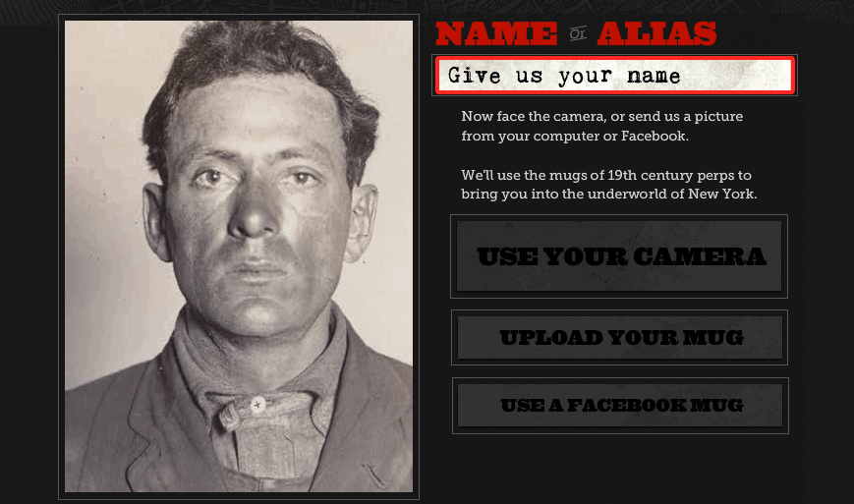Click the red NAME heading
854x504 pixels.
pos(496,33)
